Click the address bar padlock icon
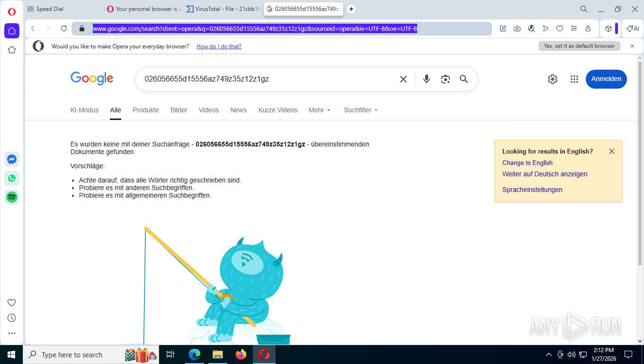Viewport: 644px width, 364px height. click(x=82, y=28)
